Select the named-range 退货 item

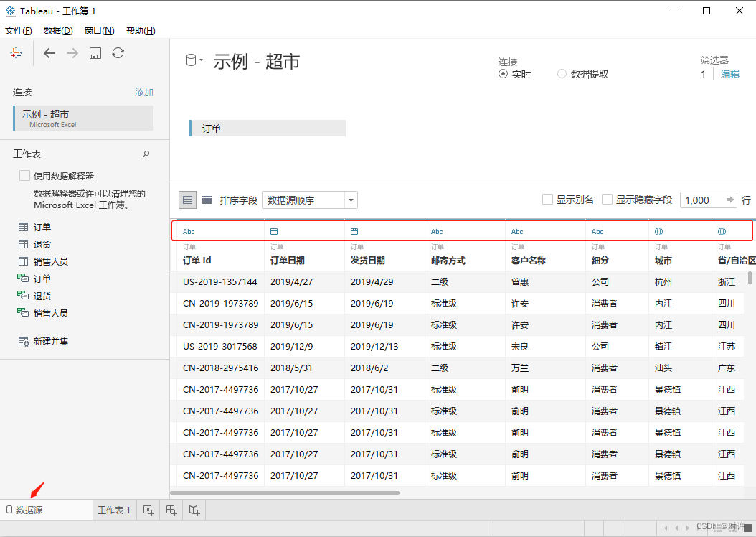point(34,296)
